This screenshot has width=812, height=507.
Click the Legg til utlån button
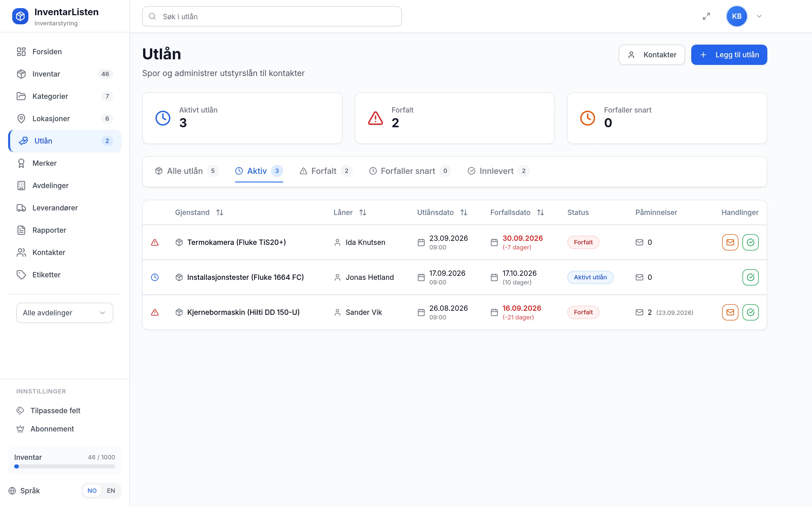(x=729, y=55)
